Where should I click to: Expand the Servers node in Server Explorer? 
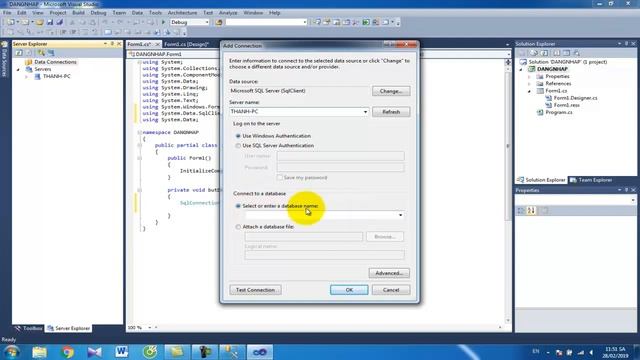coord(18,69)
